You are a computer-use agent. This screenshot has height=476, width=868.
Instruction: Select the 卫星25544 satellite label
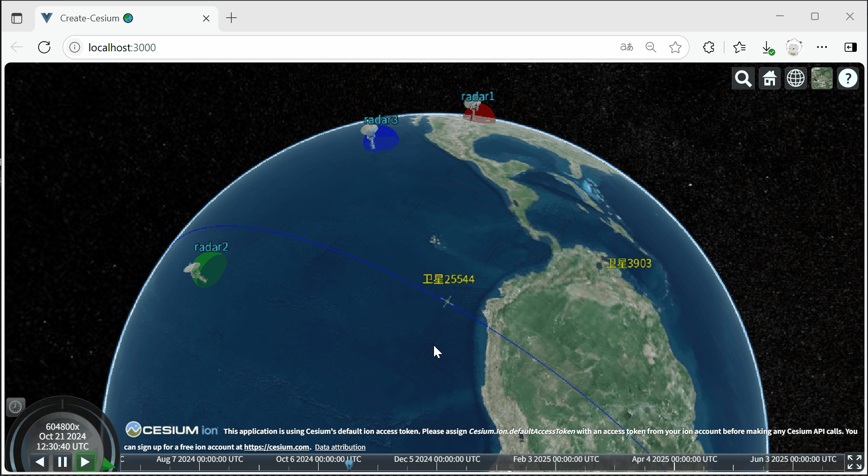[448, 279]
